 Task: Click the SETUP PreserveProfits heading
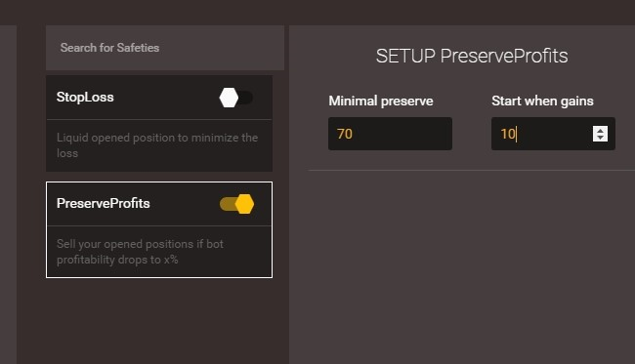[x=472, y=56]
